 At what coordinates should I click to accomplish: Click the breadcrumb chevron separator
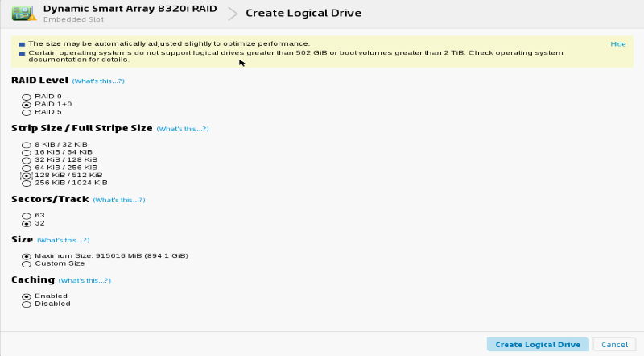(x=233, y=14)
